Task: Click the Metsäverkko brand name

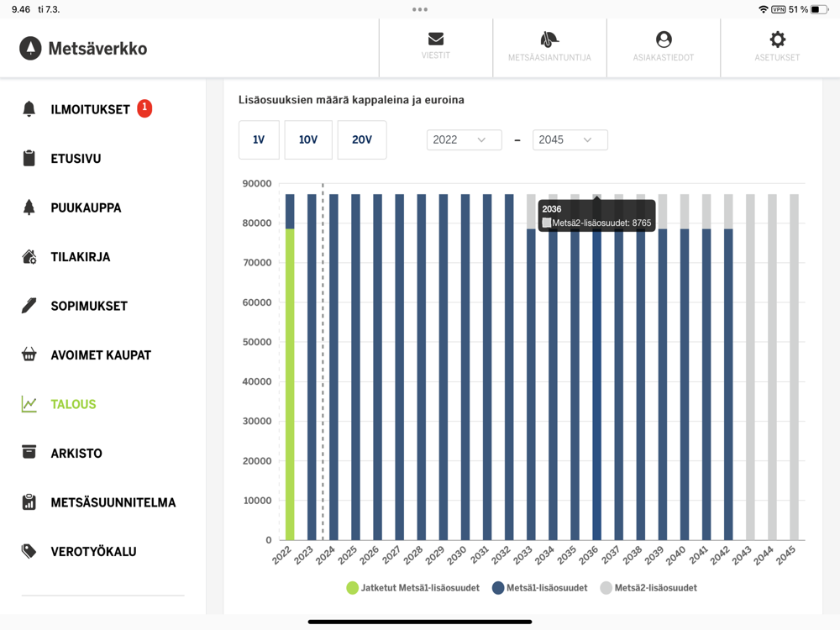Action: point(97,48)
